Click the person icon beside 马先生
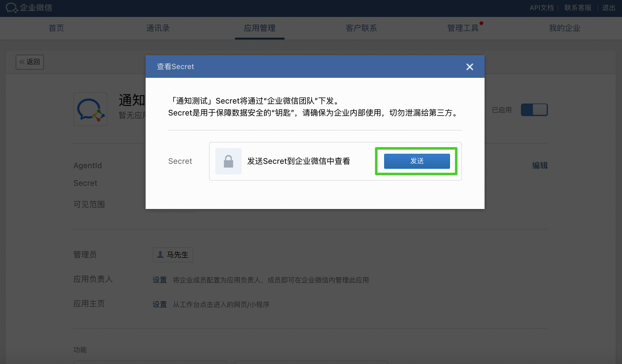 pos(160,254)
